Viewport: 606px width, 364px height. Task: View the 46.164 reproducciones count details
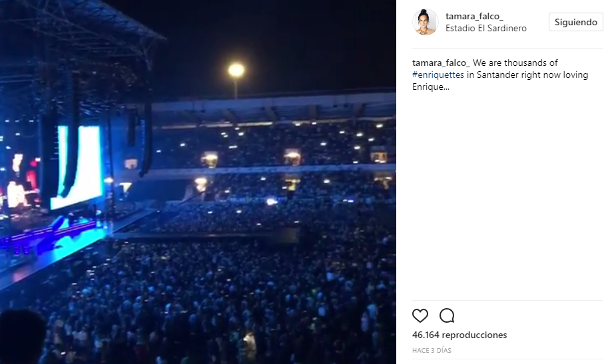[x=459, y=335]
